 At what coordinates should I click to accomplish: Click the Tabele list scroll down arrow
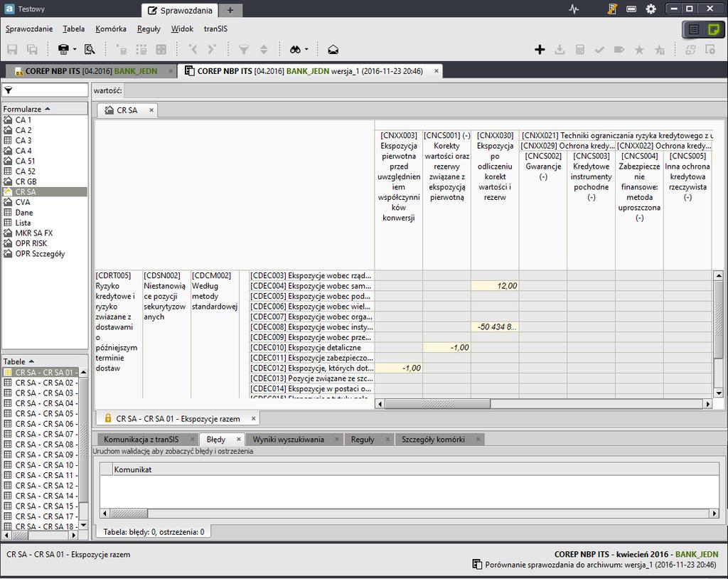(x=84, y=525)
